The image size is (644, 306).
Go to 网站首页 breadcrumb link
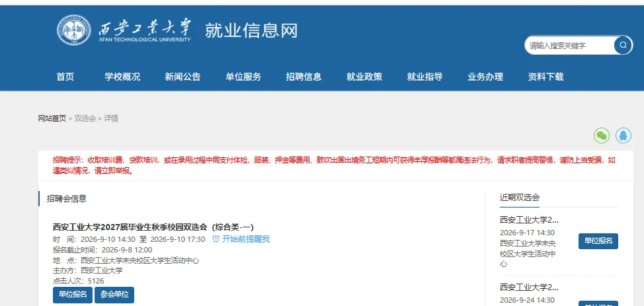coord(52,119)
